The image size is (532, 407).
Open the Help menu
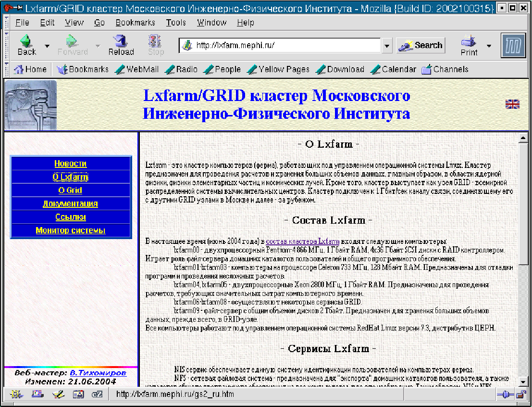246,23
